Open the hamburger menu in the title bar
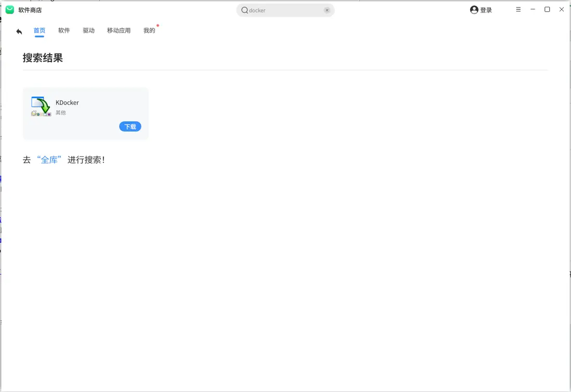571x392 pixels. pyautogui.click(x=518, y=9)
